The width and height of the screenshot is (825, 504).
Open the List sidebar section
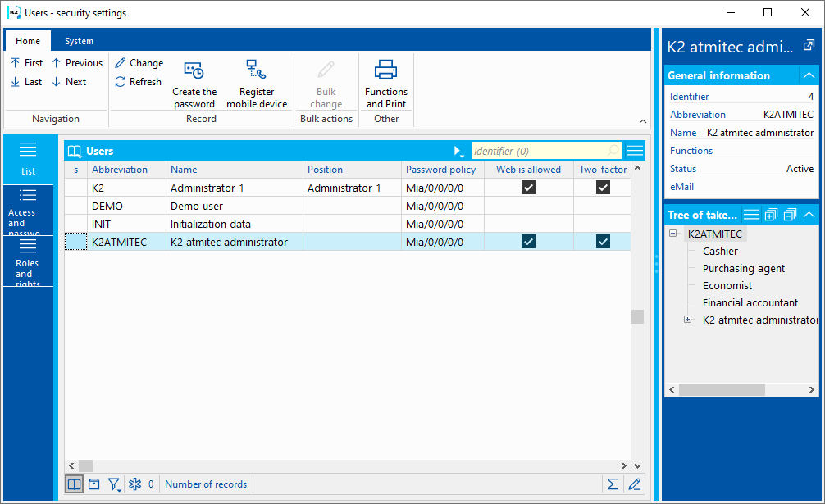29,159
